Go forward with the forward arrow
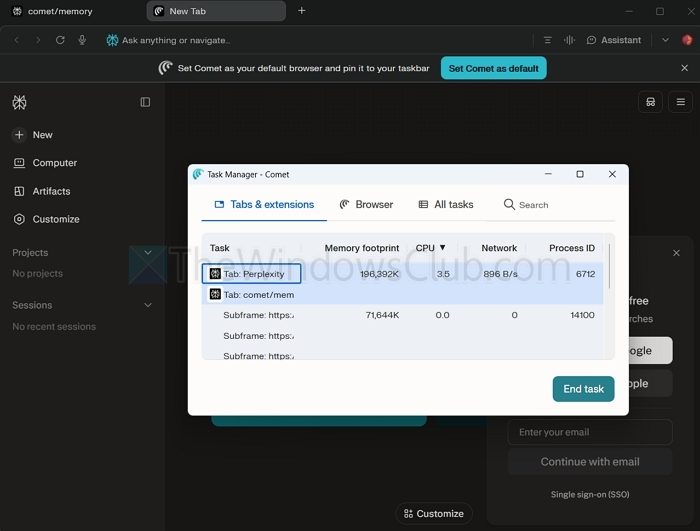Image resolution: width=700 pixels, height=531 pixels. [38, 40]
